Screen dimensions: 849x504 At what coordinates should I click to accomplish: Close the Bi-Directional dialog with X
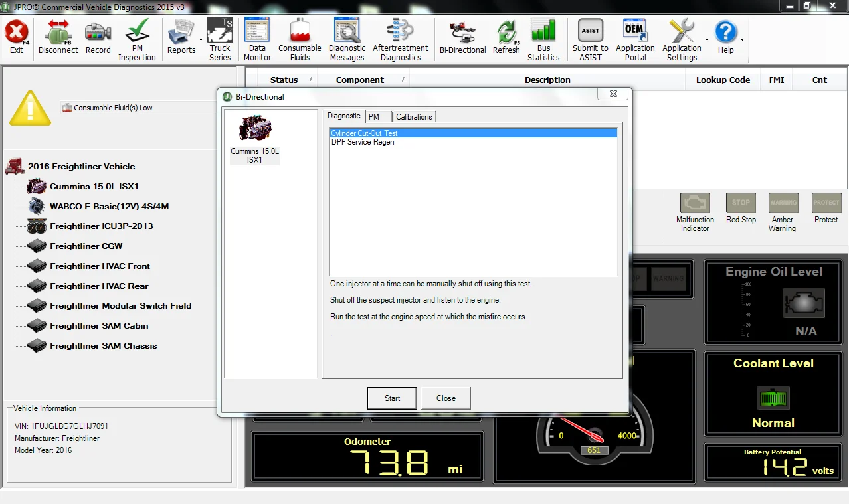tap(613, 95)
